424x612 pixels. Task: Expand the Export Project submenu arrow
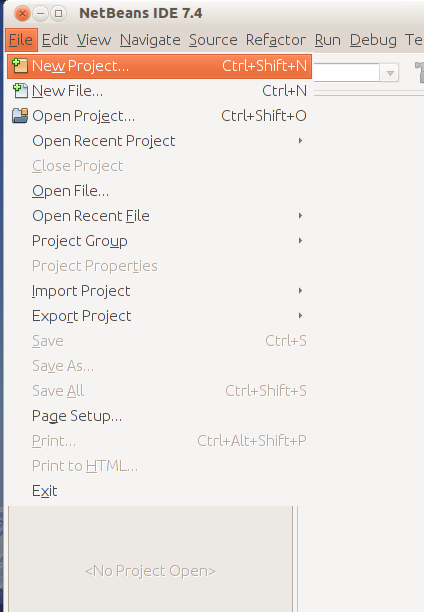click(x=300, y=315)
